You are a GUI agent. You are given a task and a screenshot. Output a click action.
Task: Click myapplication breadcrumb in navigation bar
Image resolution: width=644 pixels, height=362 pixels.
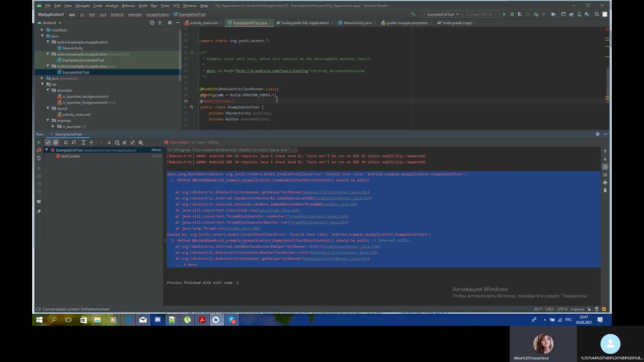tap(157, 15)
